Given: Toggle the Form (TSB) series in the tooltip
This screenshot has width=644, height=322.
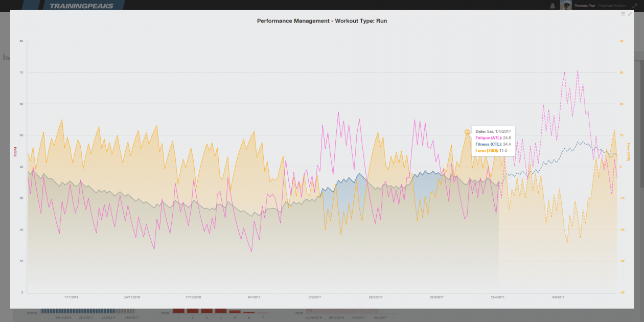Looking at the screenshot, I should tap(487, 151).
